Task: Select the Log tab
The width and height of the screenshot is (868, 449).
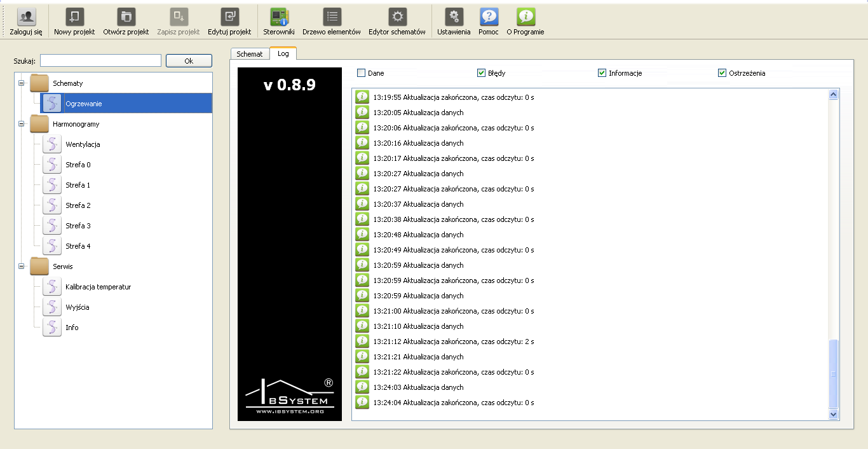Action: [283, 53]
